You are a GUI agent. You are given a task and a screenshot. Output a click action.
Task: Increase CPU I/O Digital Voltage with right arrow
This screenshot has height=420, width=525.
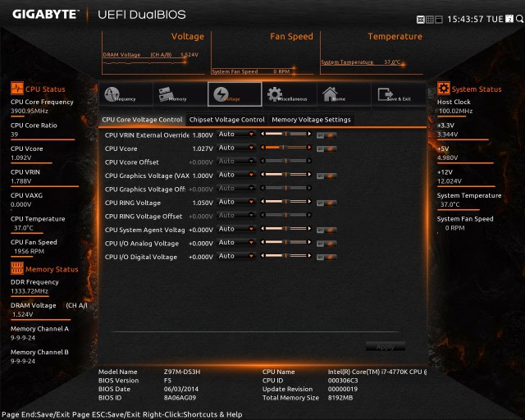(x=309, y=256)
